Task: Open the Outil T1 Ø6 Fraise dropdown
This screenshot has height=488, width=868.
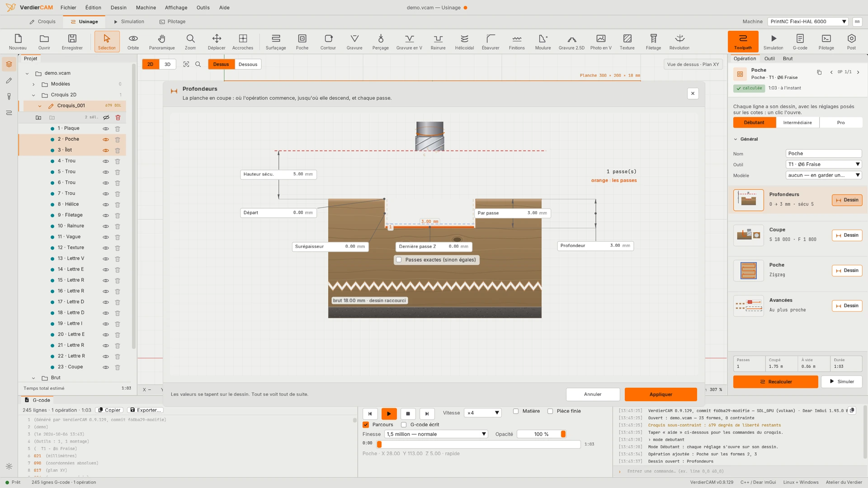Action: (824, 164)
